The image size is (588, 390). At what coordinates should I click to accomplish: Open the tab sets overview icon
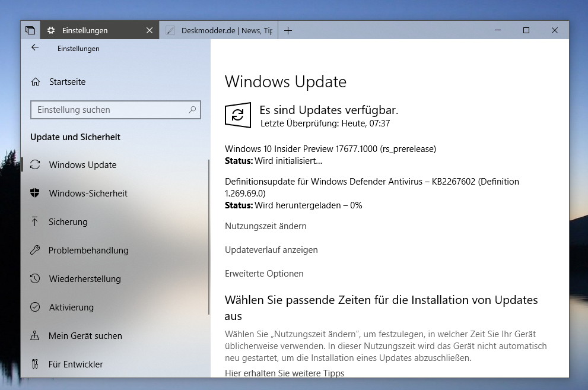(x=30, y=30)
